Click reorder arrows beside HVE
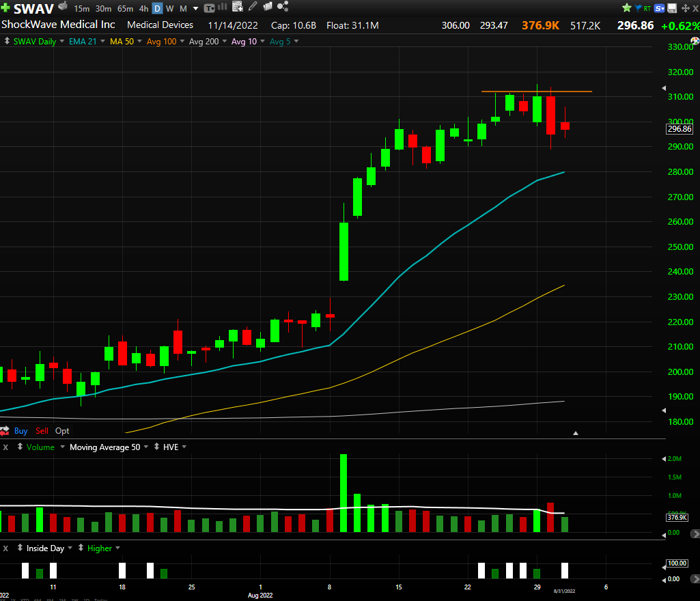Viewport: 700px width, 601px height. 156,447
